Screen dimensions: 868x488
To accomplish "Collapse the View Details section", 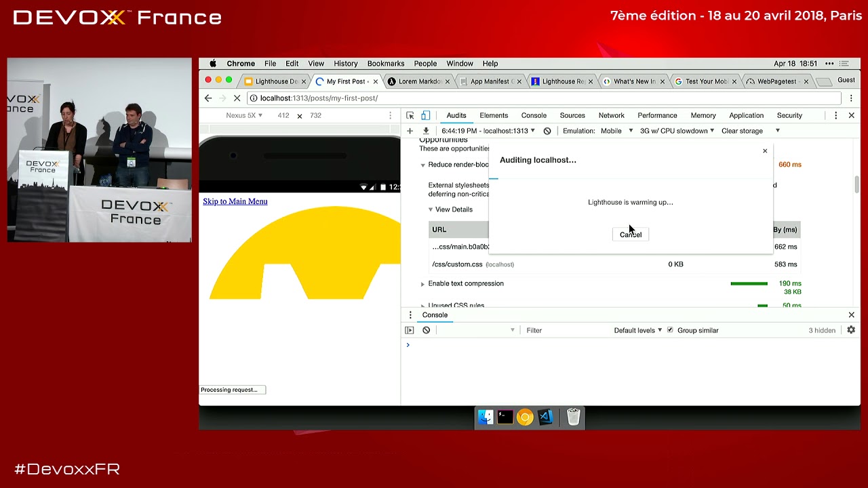I will pyautogui.click(x=431, y=210).
